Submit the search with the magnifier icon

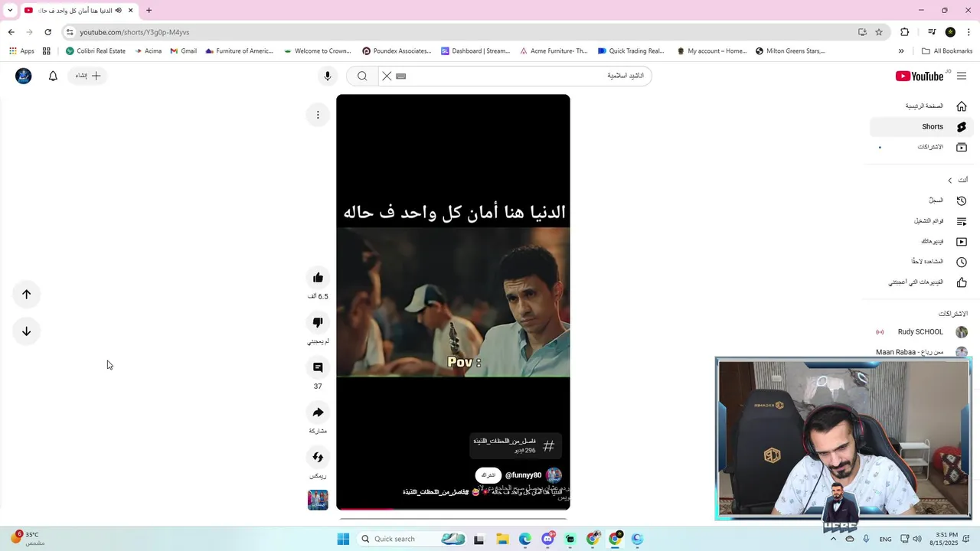(x=362, y=76)
